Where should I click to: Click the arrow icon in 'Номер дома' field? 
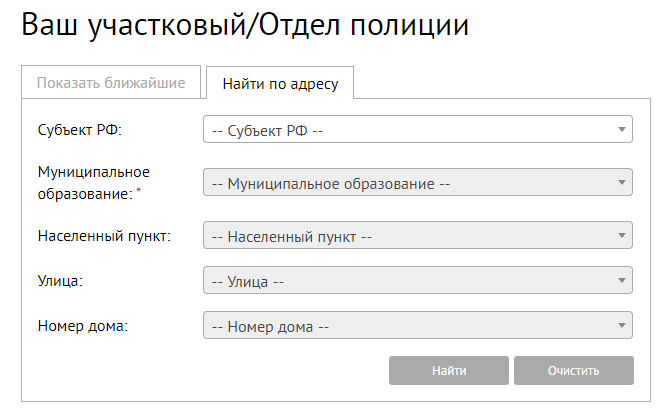coord(622,326)
